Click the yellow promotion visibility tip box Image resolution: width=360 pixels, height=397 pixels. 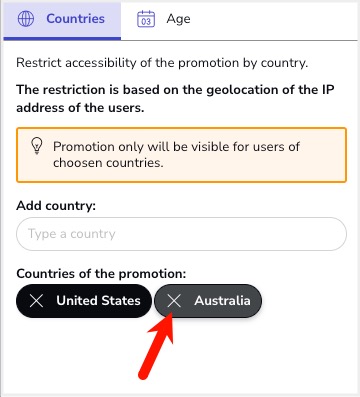181,155
